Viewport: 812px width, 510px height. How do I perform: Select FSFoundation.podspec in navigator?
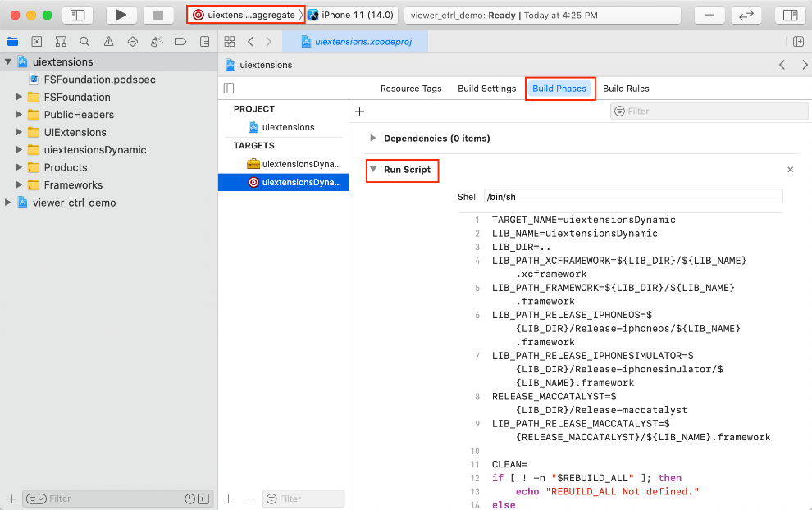click(99, 80)
